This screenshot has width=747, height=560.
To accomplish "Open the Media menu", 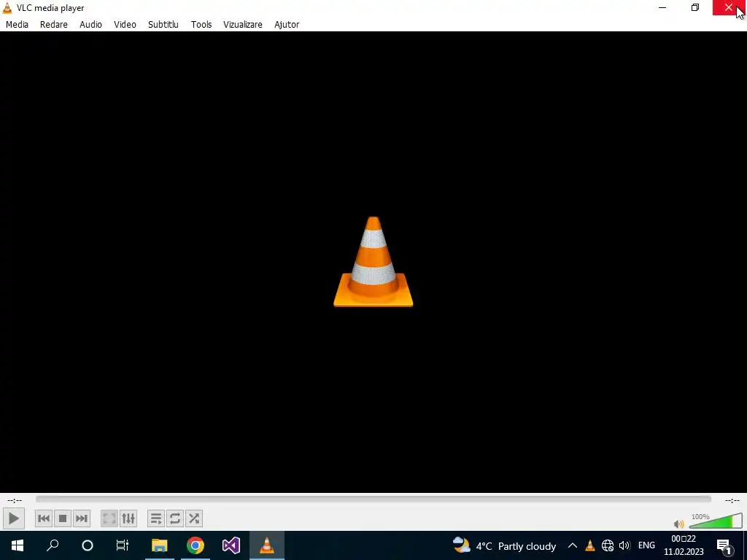I will point(18,24).
